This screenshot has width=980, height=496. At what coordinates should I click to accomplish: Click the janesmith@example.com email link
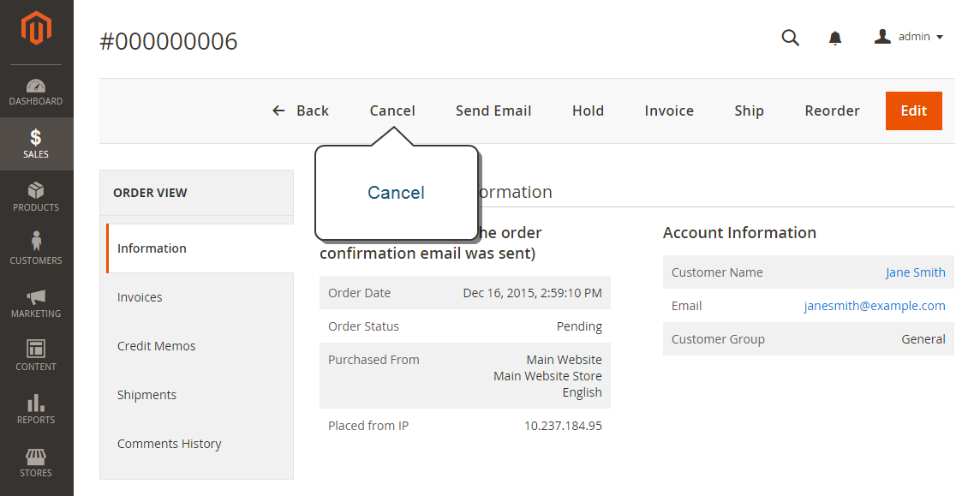click(x=875, y=306)
